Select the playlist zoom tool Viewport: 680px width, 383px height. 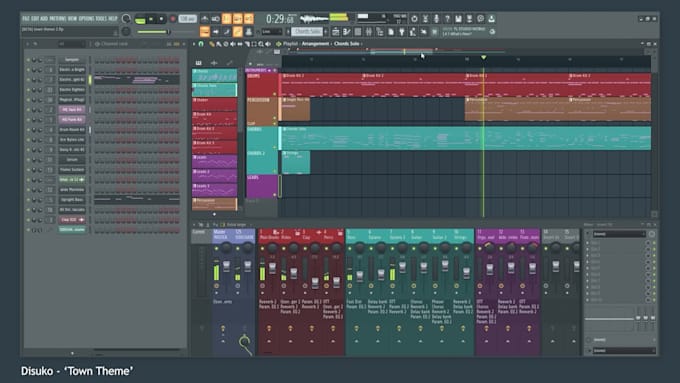261,44
